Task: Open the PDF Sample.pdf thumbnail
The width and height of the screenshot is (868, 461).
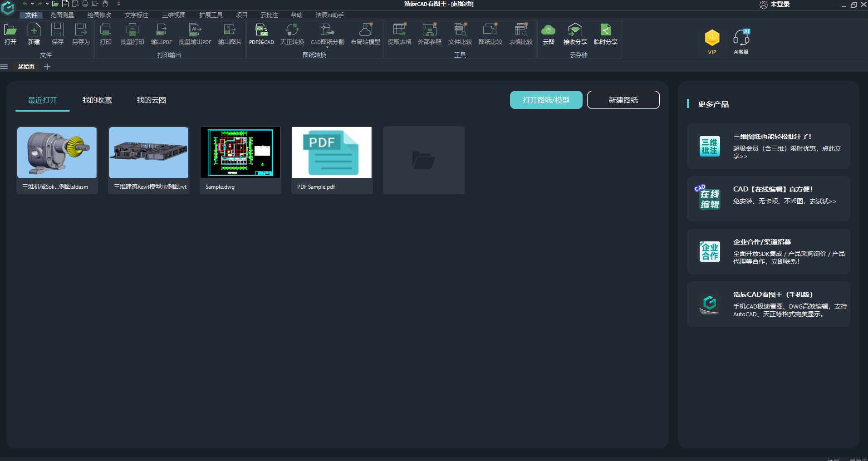Action: (x=332, y=160)
